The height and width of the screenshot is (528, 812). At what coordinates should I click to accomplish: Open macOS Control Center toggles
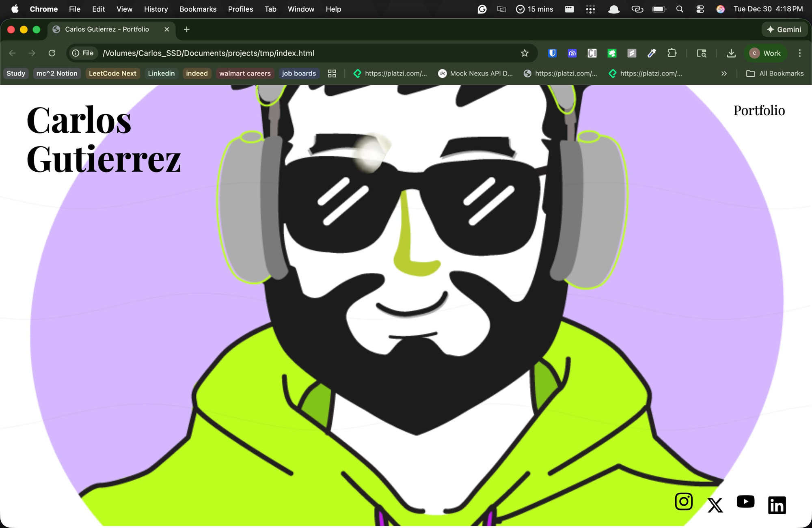700,9
